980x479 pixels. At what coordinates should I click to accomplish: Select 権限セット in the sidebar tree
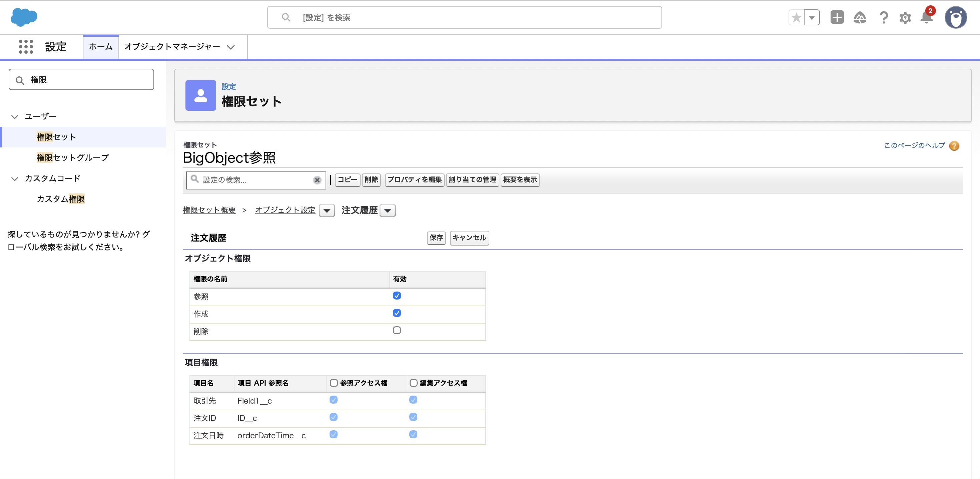pyautogui.click(x=56, y=137)
